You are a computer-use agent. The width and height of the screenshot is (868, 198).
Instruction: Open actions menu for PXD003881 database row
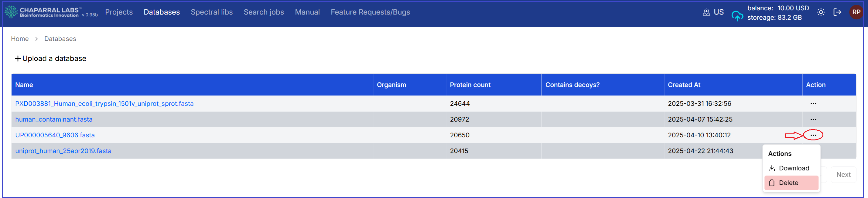pyautogui.click(x=813, y=103)
